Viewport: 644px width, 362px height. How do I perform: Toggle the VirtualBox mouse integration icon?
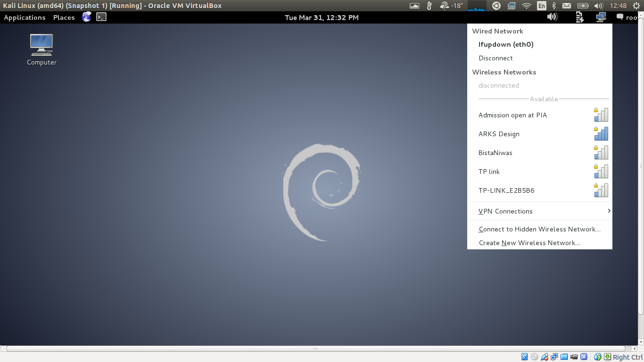click(x=598, y=357)
